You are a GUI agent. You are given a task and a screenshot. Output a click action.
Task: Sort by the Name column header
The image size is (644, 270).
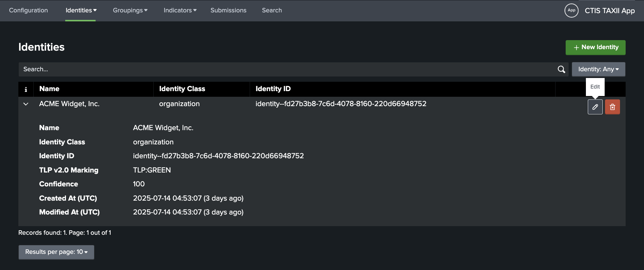49,89
